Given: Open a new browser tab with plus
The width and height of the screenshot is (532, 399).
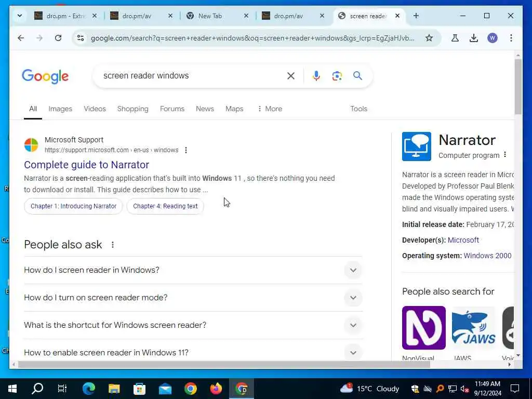Looking at the screenshot, I should (x=416, y=16).
